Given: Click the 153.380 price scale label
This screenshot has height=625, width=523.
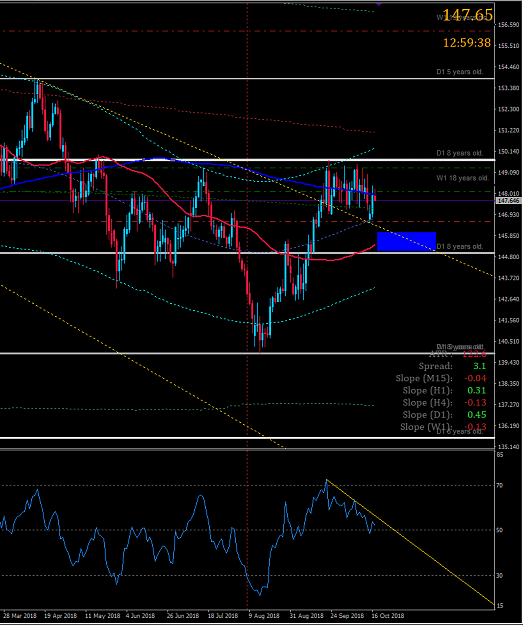Looking at the screenshot, I should (x=509, y=88).
